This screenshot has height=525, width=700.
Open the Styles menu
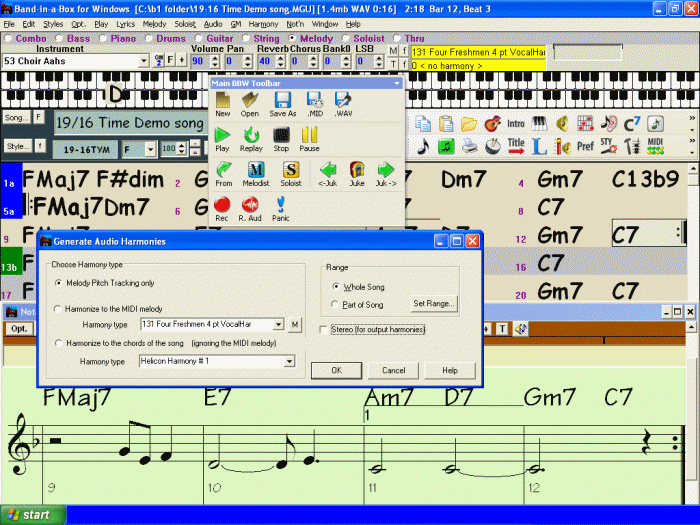53,24
